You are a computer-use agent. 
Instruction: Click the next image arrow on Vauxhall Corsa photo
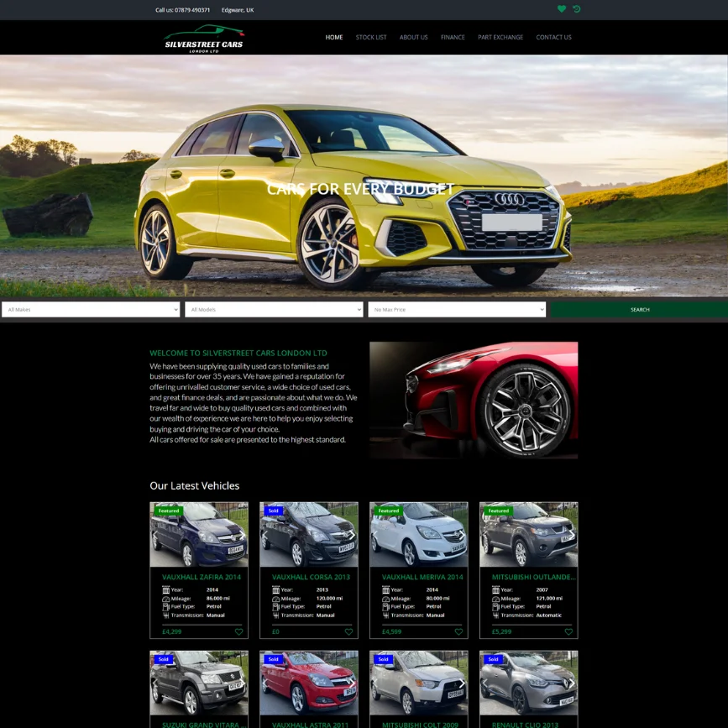point(352,535)
